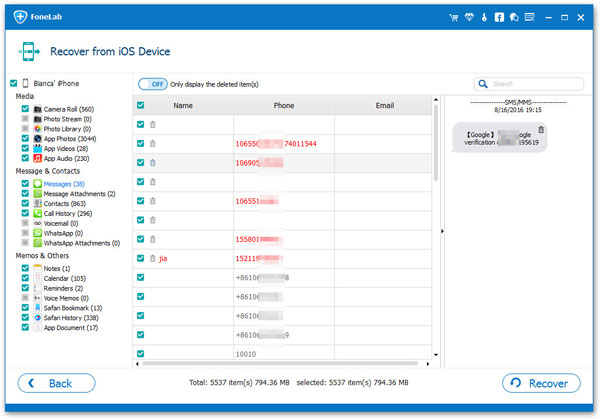Click the FoneLab shield logo
This screenshot has width=600, height=419.
(x=20, y=17)
